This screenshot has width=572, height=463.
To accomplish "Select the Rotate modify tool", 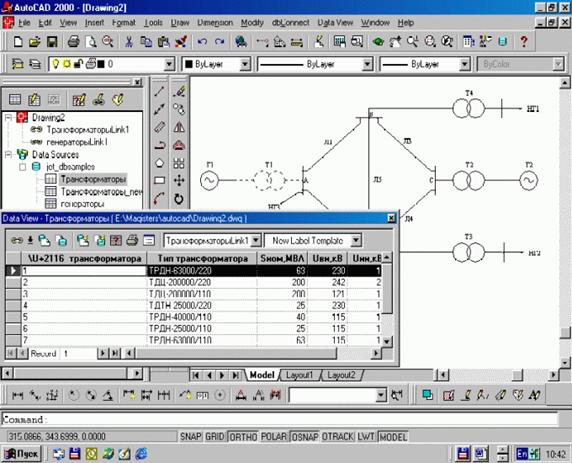I will pyautogui.click(x=179, y=199).
